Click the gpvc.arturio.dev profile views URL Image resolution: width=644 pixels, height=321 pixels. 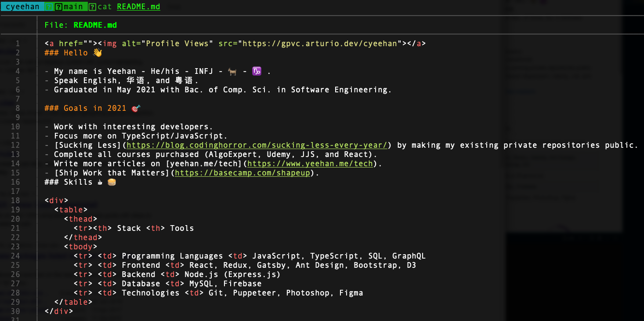point(322,44)
